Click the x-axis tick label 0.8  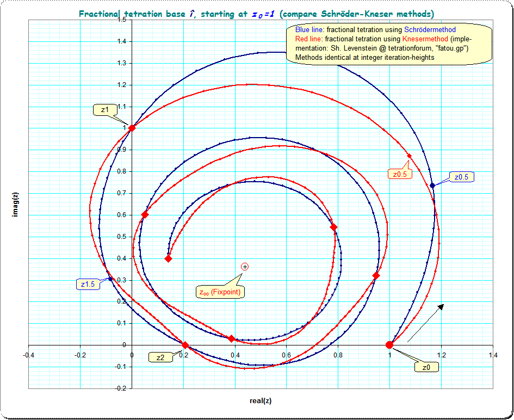point(338,355)
